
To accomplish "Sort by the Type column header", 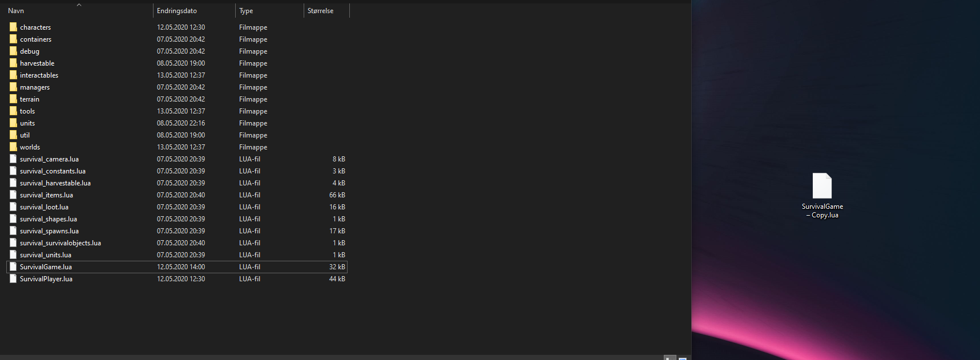I will pyautogui.click(x=246, y=11).
